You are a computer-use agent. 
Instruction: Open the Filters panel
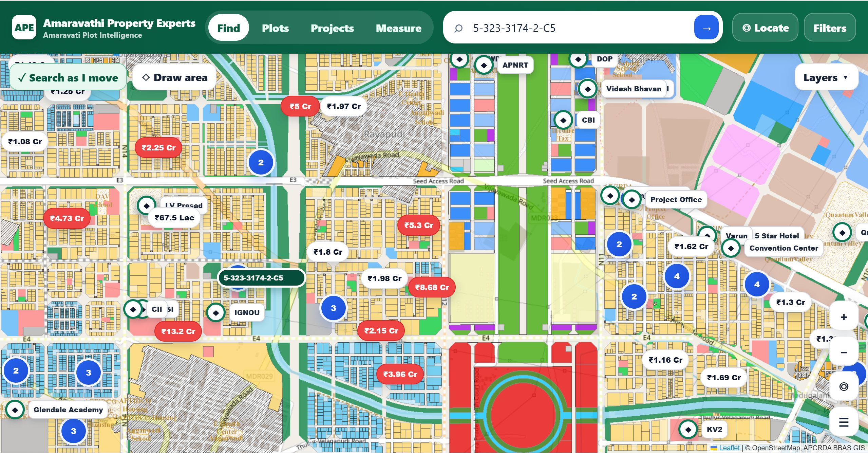pyautogui.click(x=830, y=28)
